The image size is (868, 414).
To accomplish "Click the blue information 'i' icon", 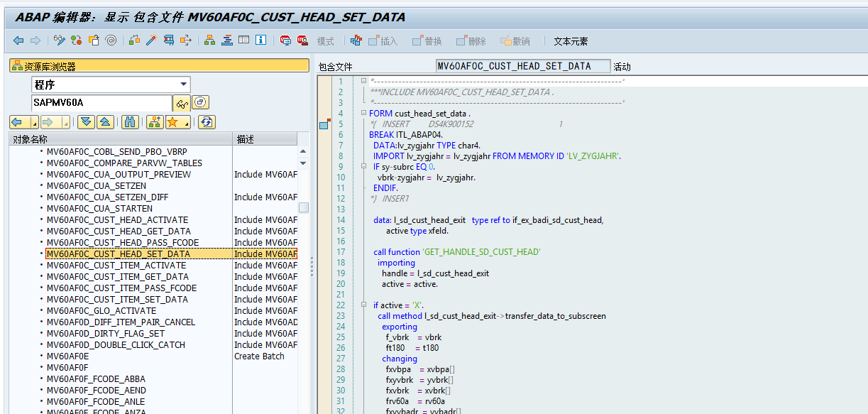I will [260, 40].
